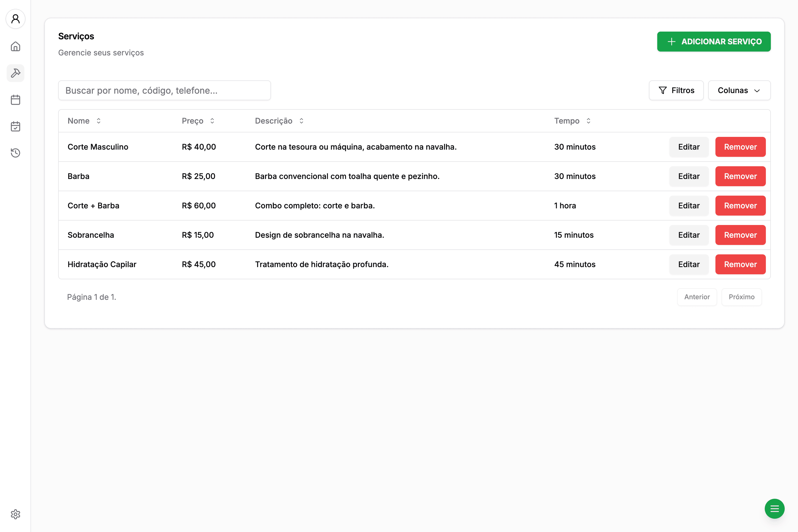798x532 pixels.
Task: Sort table by Tempo column arrows
Action: click(589, 121)
